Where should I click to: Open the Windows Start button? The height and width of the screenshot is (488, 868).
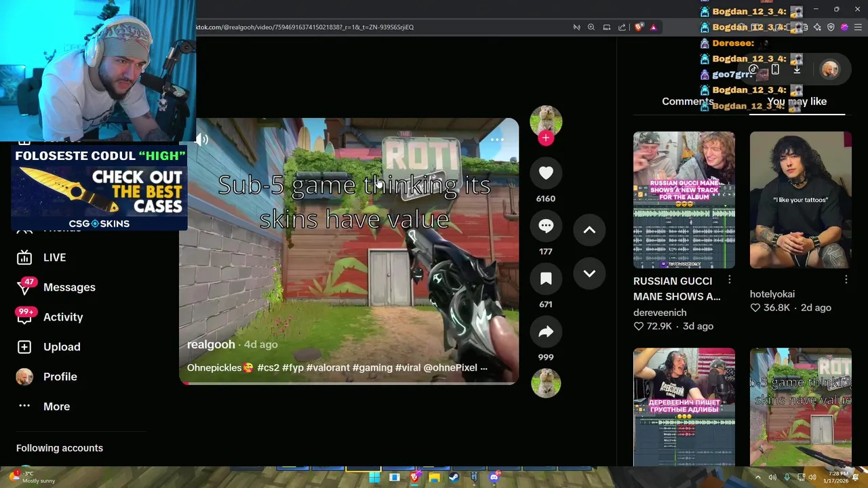(374, 477)
